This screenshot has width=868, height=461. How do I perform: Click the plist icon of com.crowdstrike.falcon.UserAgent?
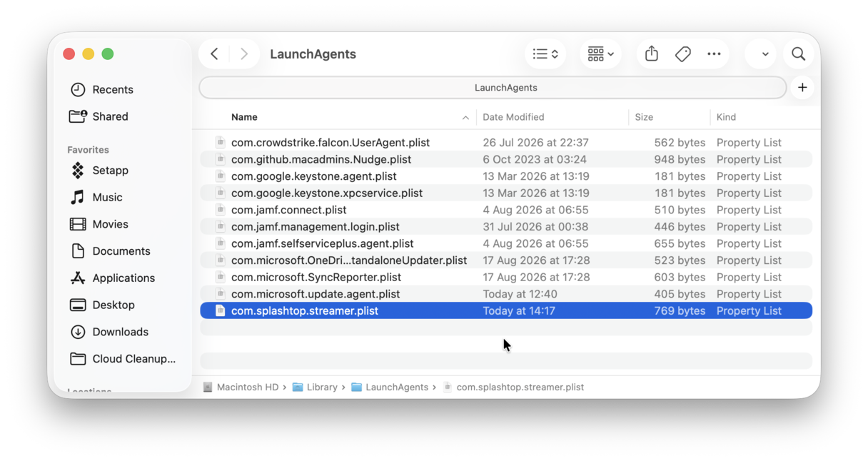tap(221, 142)
